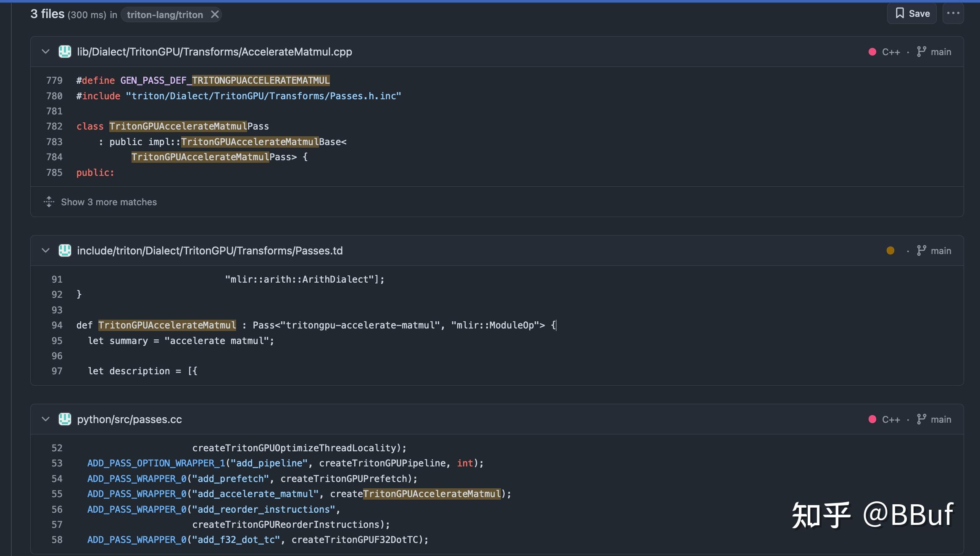The height and width of the screenshot is (556, 980).
Task: Click the yellow language dot on Passes.td
Action: click(890, 251)
